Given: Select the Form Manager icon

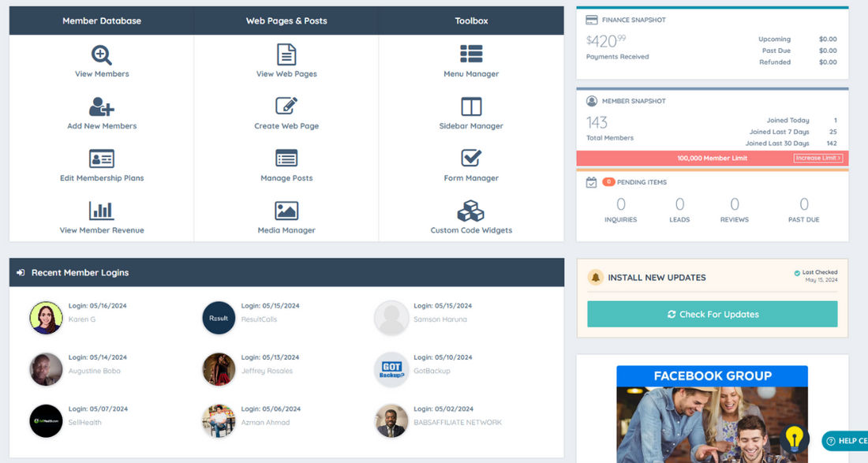Looking at the screenshot, I should point(471,159).
